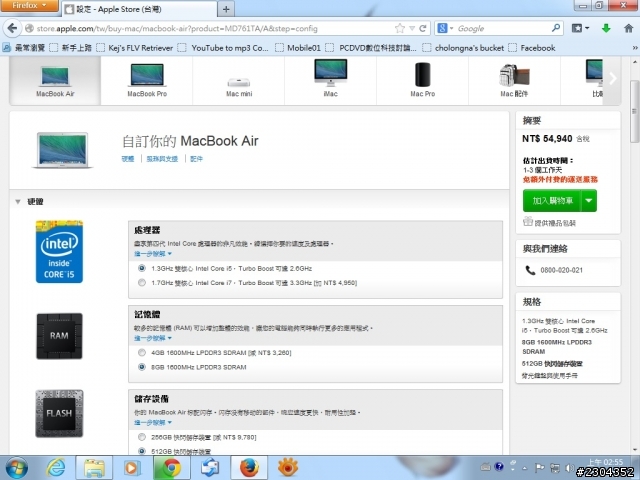Open the add-to-cart dropdown arrow
Image resolution: width=640 pixels, height=480 pixels.
pyautogui.click(x=589, y=200)
